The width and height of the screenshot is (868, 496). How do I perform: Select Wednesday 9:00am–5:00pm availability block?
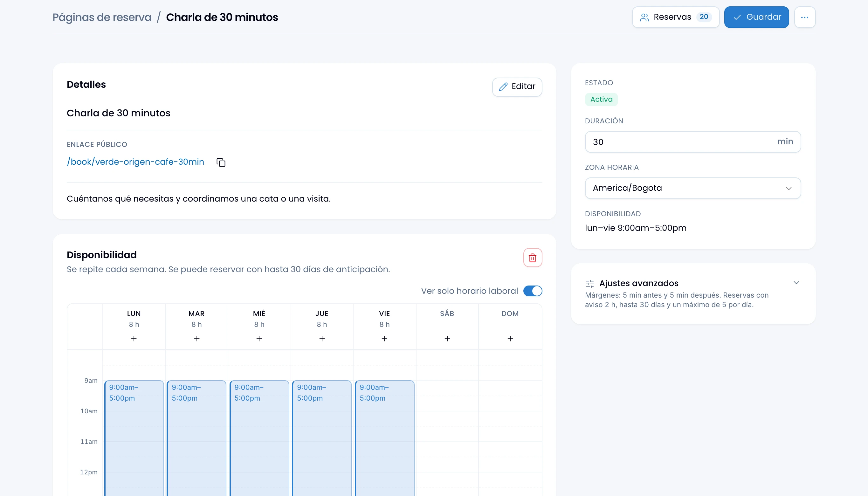point(259,438)
